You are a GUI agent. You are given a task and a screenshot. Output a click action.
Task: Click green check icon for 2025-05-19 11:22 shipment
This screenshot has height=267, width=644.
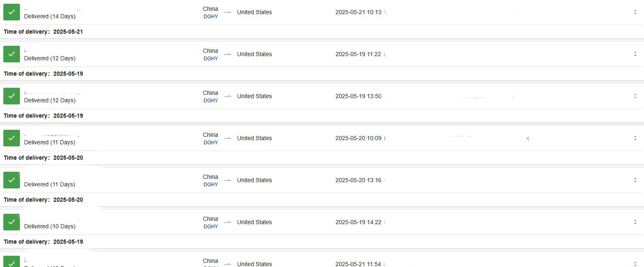point(12,54)
